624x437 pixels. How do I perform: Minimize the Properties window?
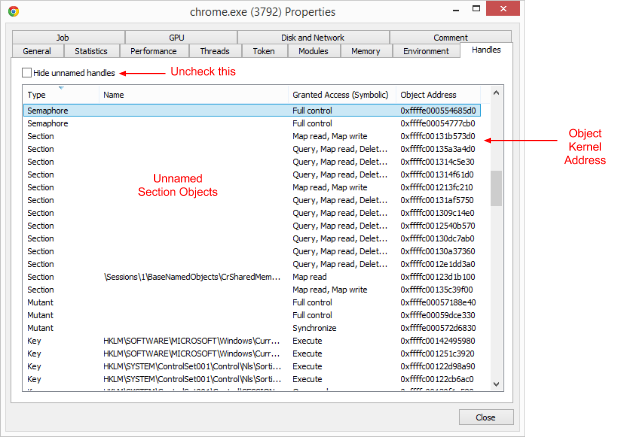456,10
